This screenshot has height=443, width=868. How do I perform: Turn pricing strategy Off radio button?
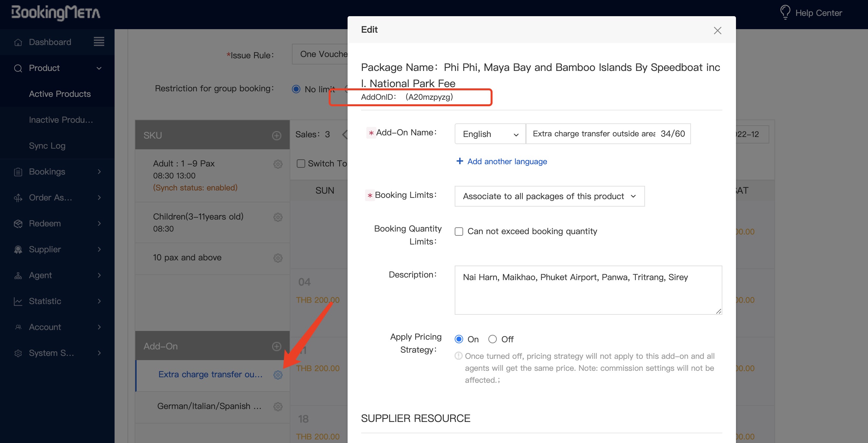492,339
